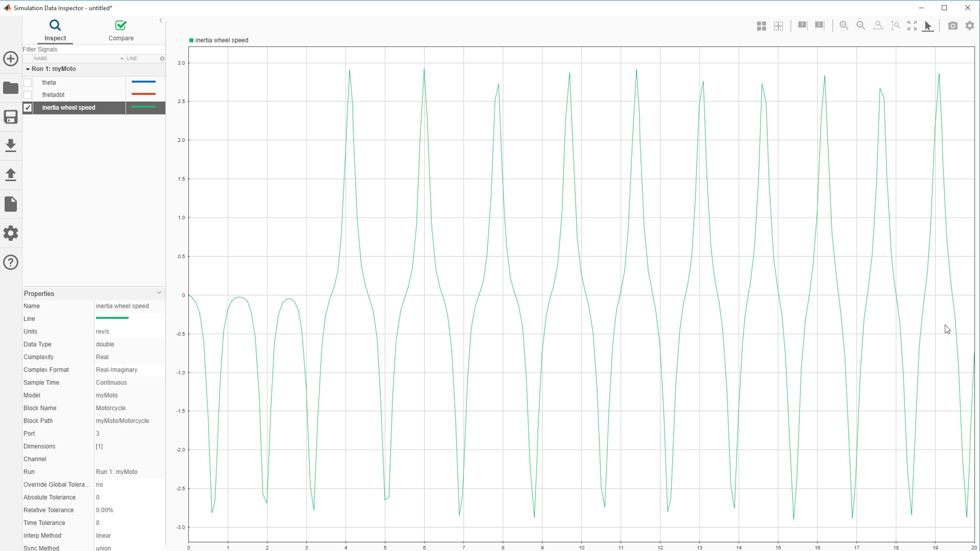Click the clear subplot dashed grid icon

778,26
